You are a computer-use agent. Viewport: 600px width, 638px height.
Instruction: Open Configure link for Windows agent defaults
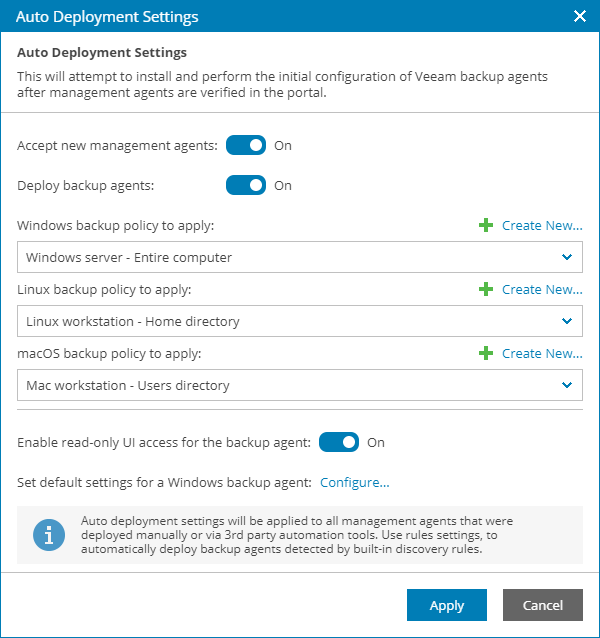pos(354,482)
